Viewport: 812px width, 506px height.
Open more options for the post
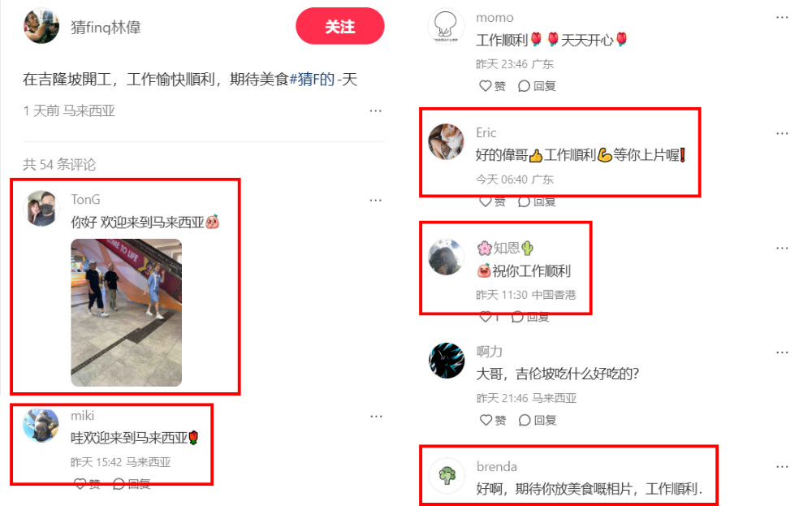tap(375, 110)
